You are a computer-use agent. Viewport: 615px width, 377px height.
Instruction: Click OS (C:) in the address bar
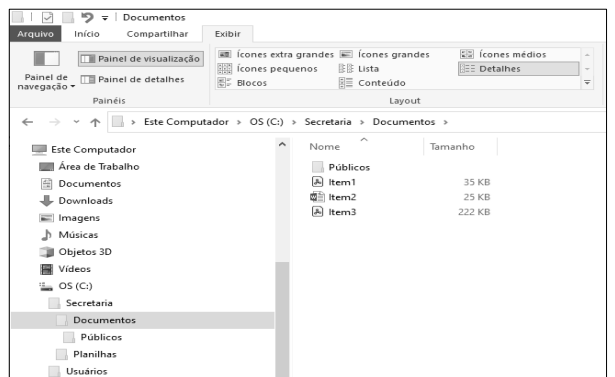point(266,122)
